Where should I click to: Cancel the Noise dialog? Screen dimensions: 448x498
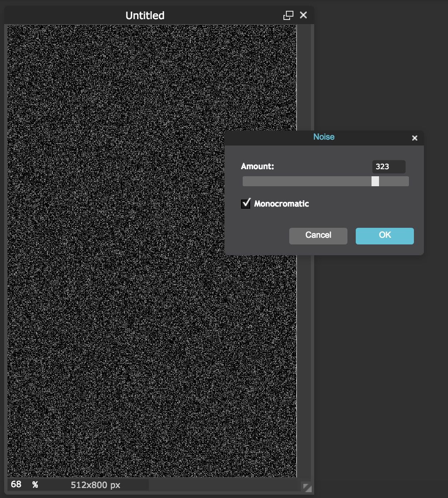pos(318,236)
